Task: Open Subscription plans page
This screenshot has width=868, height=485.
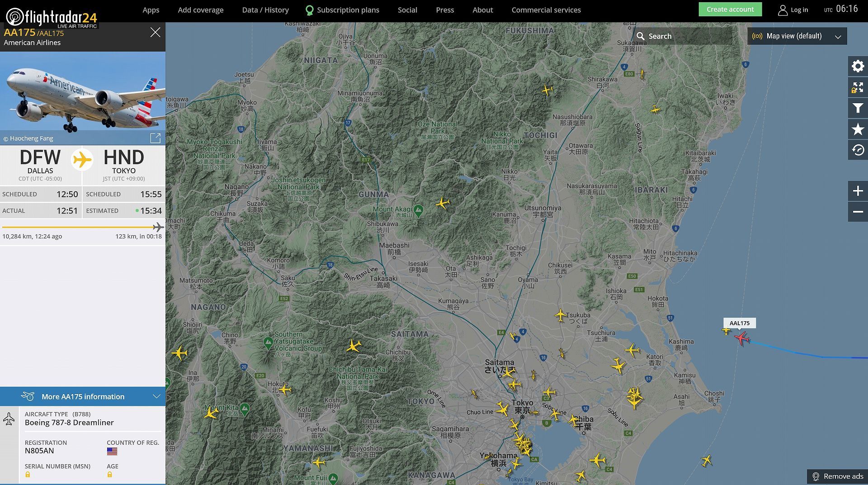Action: [x=348, y=10]
